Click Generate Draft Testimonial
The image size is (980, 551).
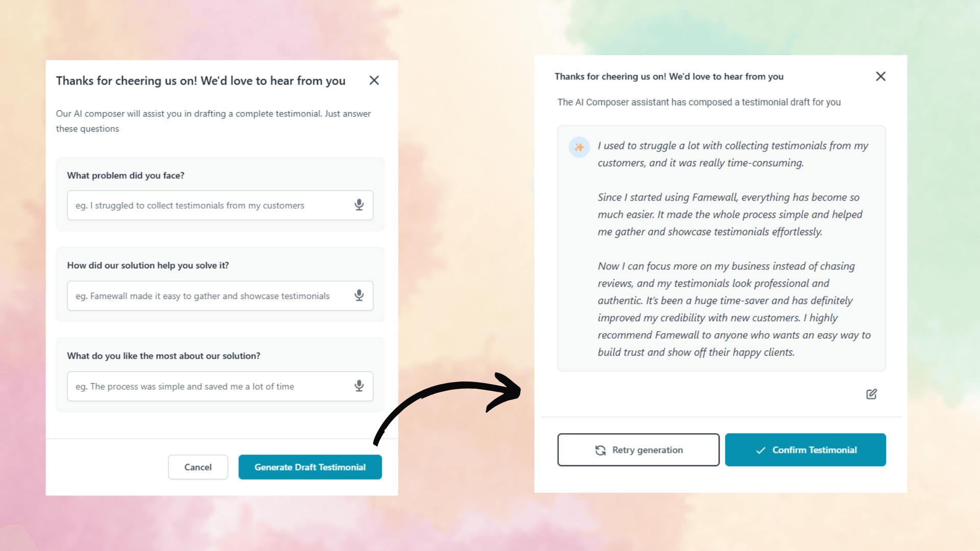click(x=310, y=467)
